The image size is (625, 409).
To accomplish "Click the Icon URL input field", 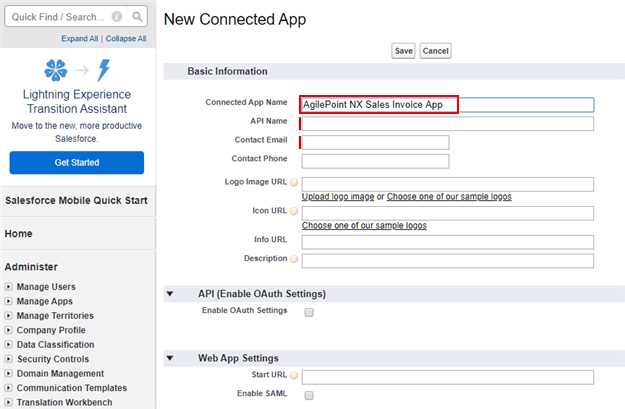I will [x=448, y=213].
